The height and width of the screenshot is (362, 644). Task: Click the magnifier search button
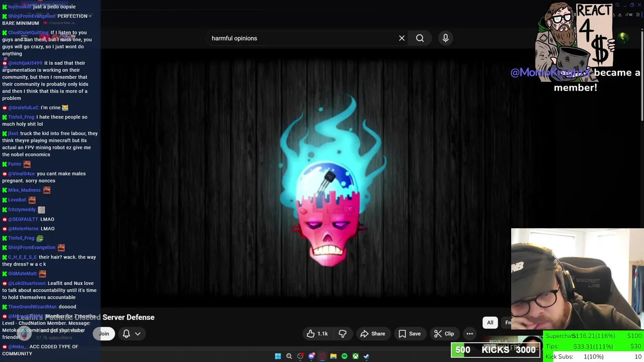click(420, 38)
